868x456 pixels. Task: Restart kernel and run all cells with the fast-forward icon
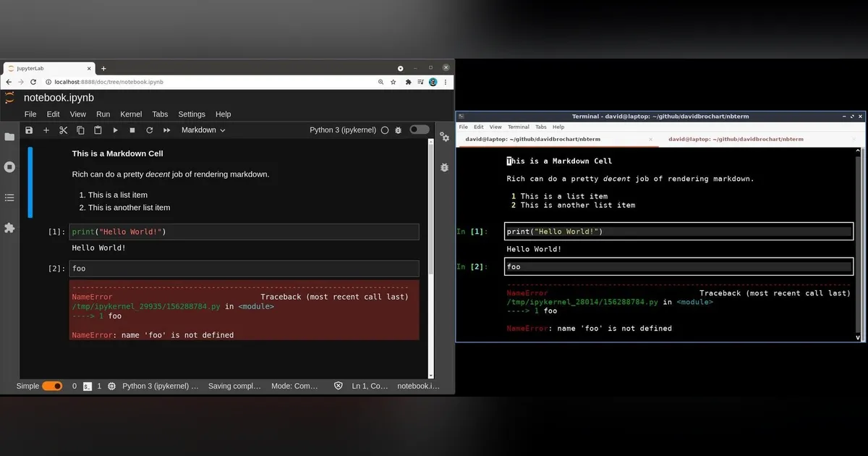167,130
